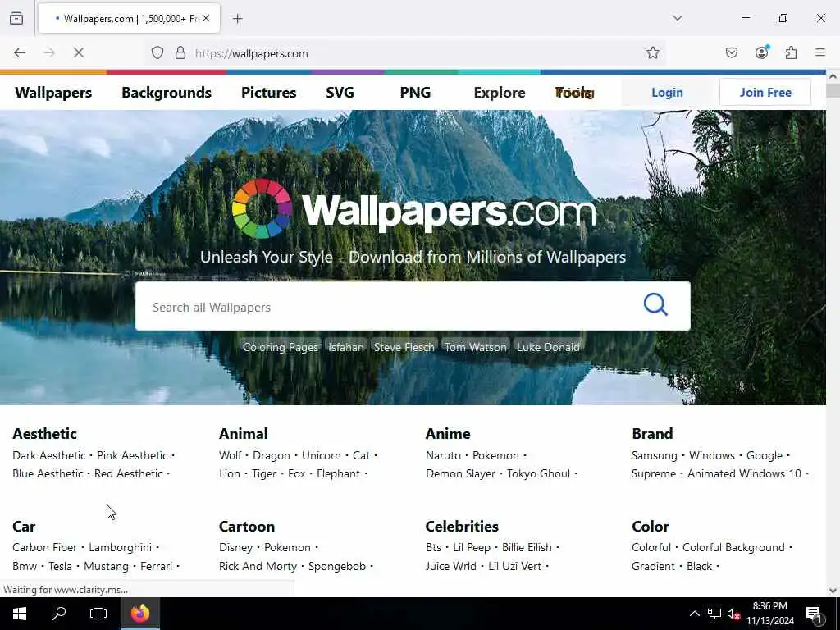Open the Unicorn link
Viewport: 840px width, 630px height.
click(x=322, y=455)
